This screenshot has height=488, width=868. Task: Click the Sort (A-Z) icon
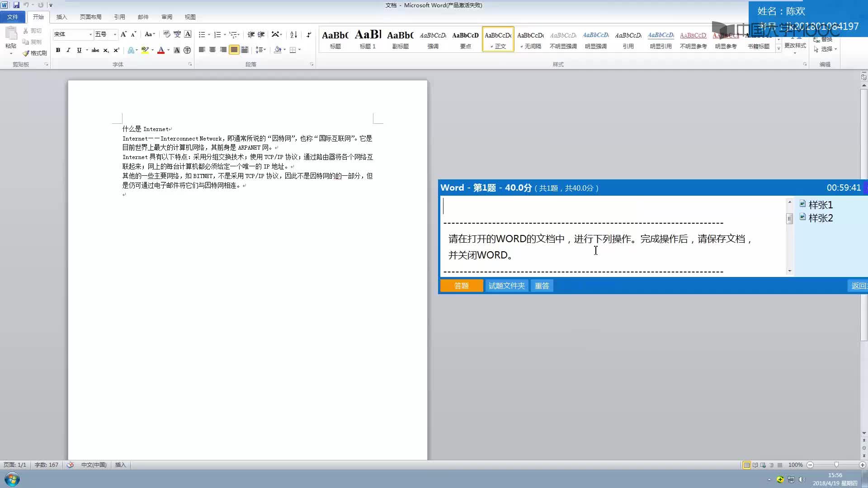pos(293,34)
